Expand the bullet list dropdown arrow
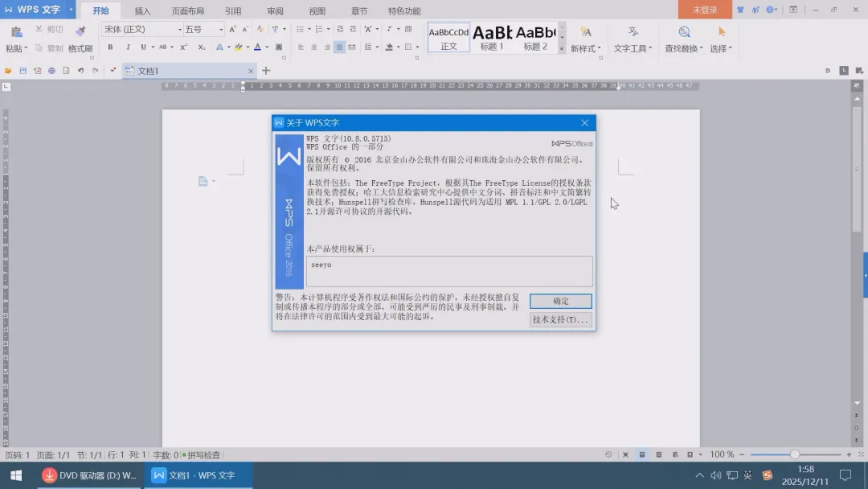Viewport: 868px width, 489px height. (x=309, y=29)
